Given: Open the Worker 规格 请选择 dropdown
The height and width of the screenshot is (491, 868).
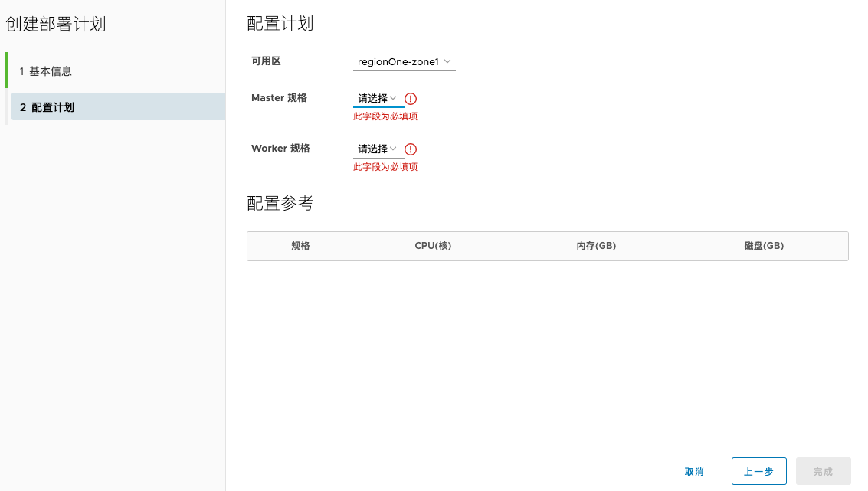Looking at the screenshot, I should coord(378,149).
